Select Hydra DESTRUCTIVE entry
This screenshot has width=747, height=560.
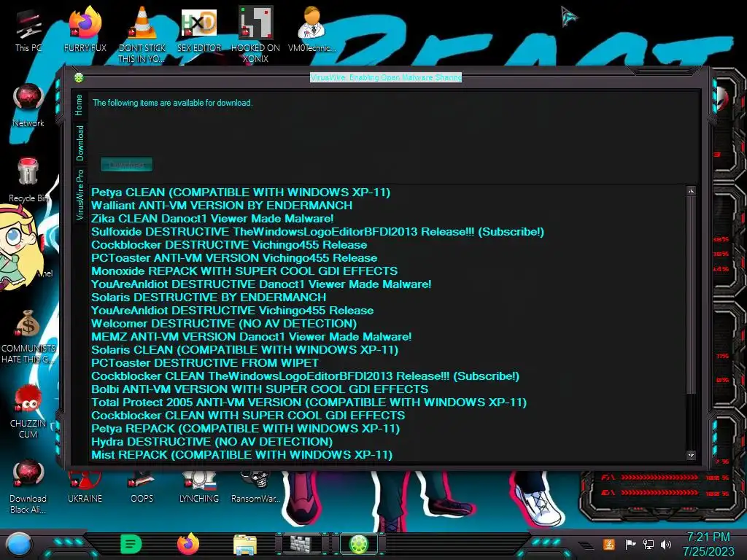pyautogui.click(x=212, y=441)
